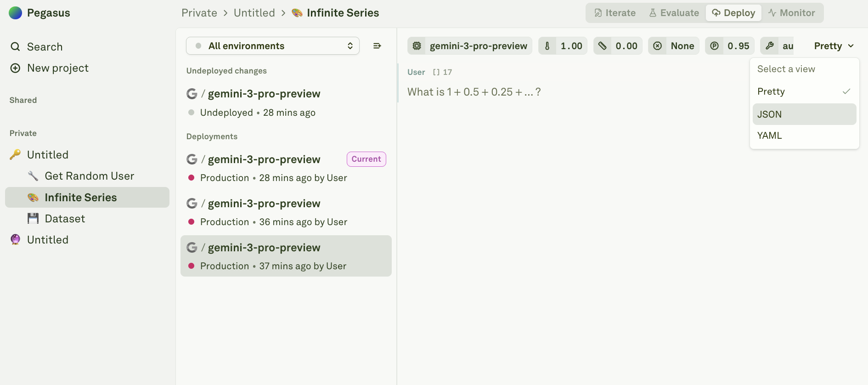Screen dimensions: 868x385
Task: Click the Deployments section heading
Action: point(212,136)
